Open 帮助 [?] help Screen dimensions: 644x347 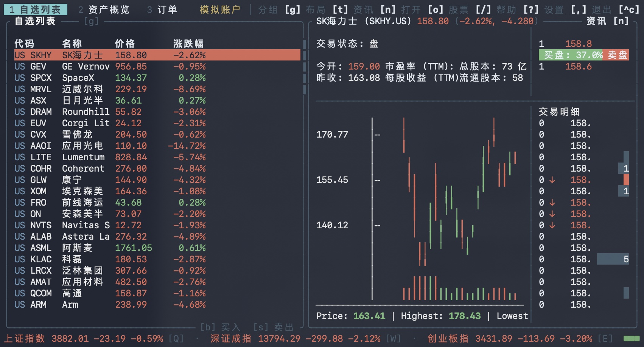(518, 9)
